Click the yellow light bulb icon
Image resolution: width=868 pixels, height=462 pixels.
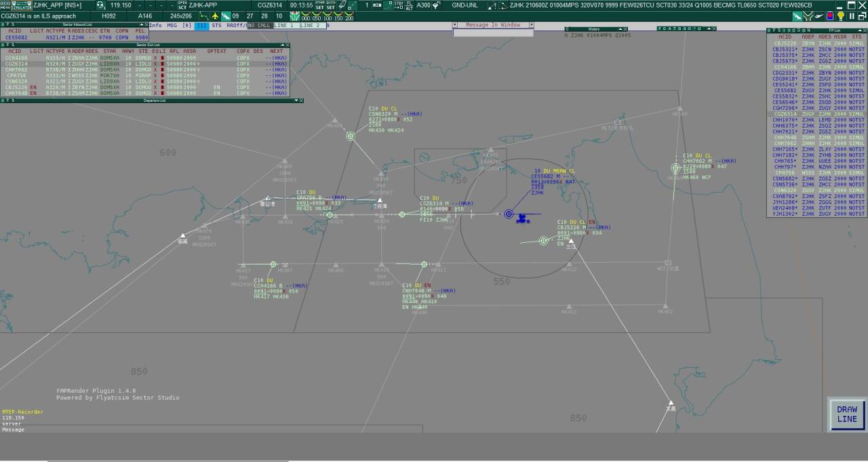tap(841, 16)
